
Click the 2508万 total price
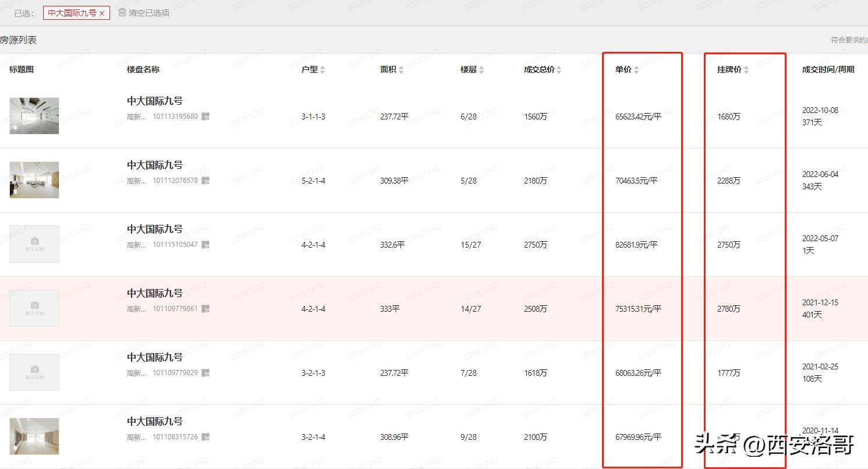click(x=536, y=309)
